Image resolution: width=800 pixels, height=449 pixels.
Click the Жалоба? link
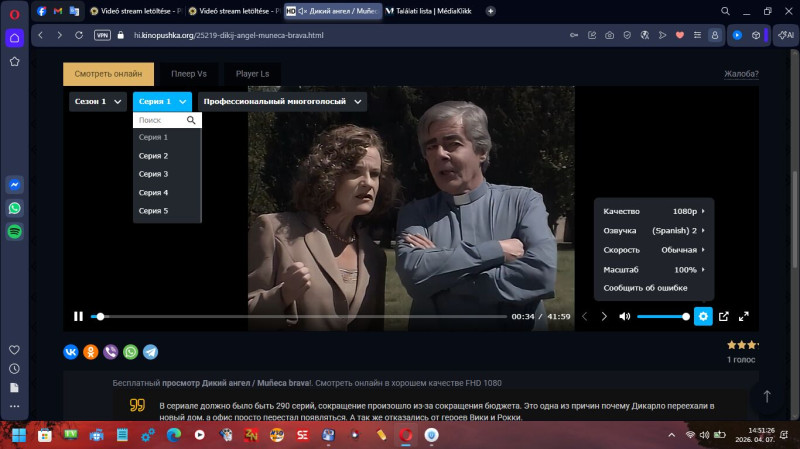click(x=741, y=74)
